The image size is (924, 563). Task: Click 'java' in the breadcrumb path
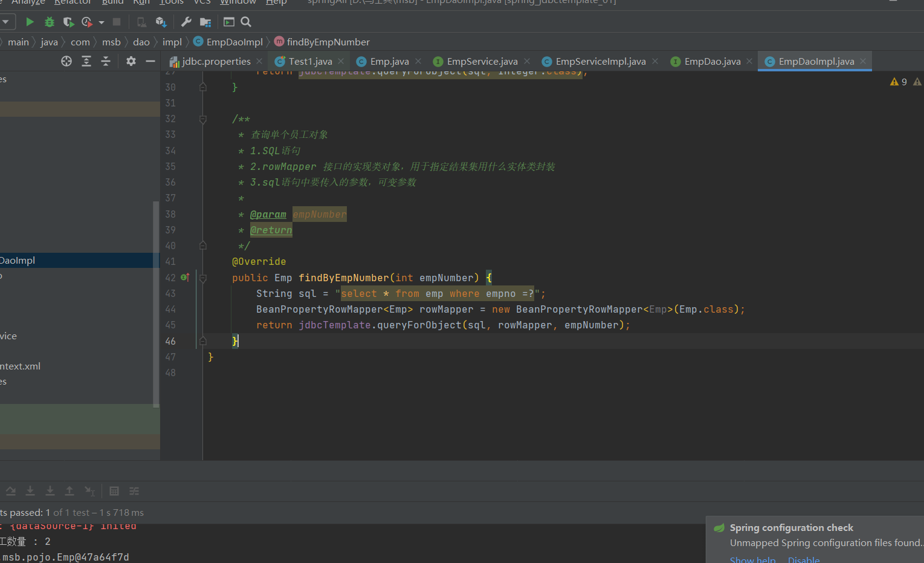click(x=49, y=42)
